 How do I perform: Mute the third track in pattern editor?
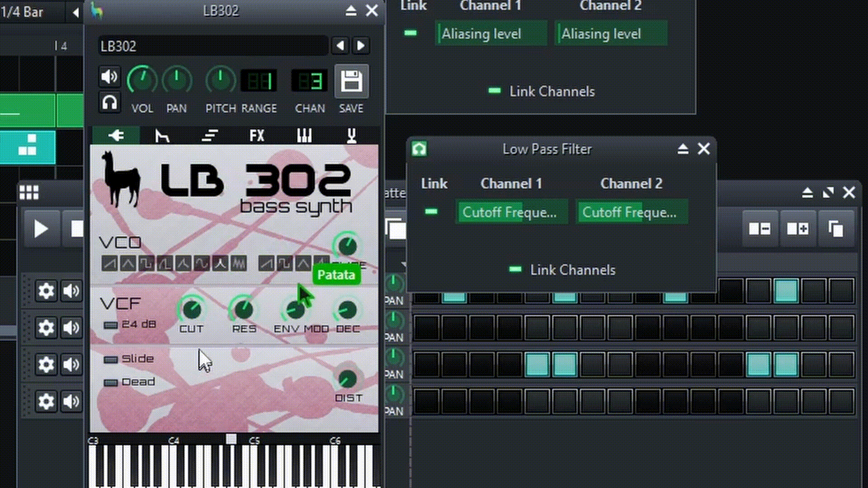(x=71, y=365)
